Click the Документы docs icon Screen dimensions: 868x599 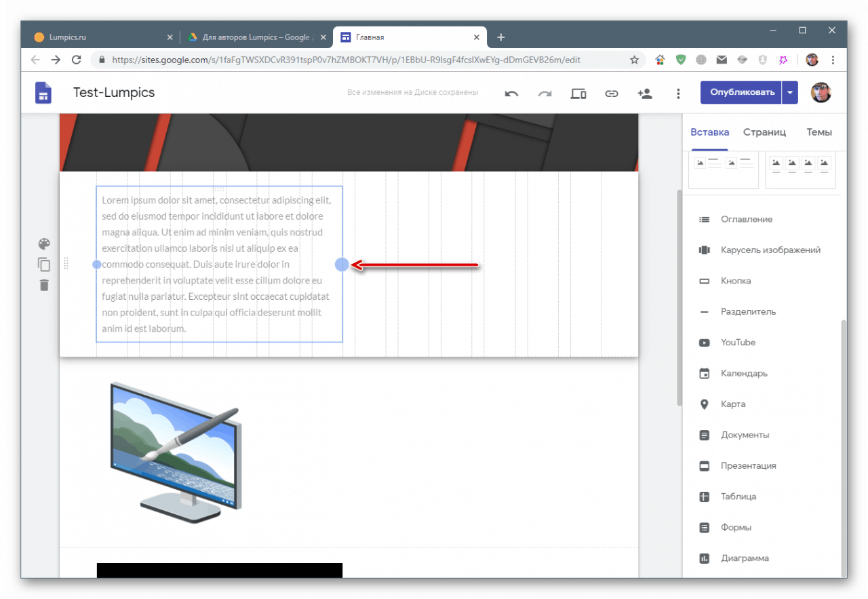[705, 435]
